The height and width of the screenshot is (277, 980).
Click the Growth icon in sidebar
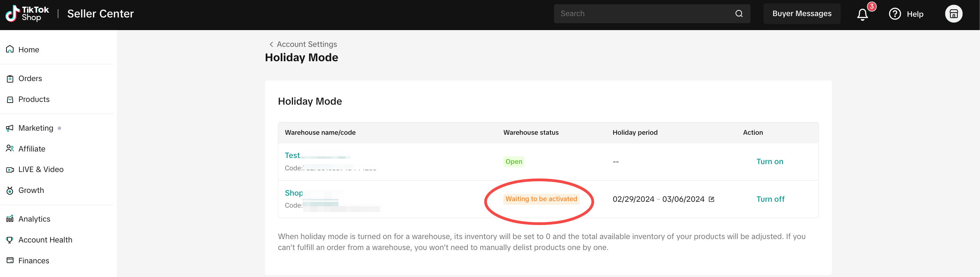pos(10,190)
